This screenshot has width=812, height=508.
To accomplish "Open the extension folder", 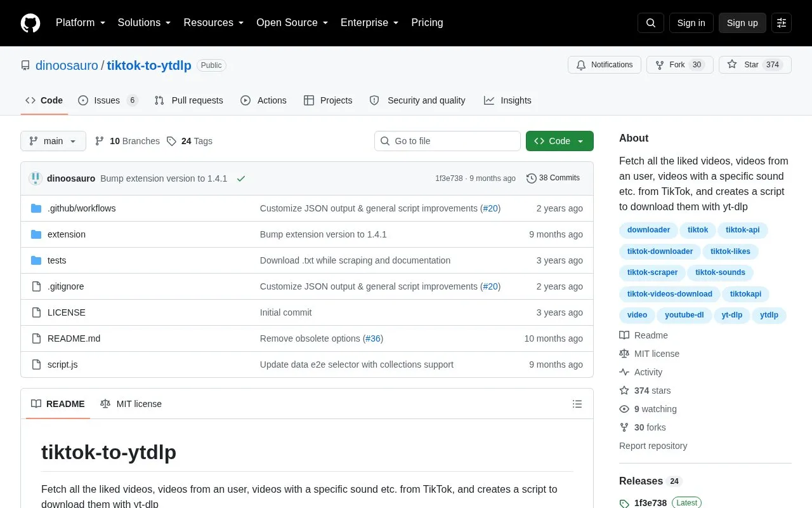I will pos(67,234).
